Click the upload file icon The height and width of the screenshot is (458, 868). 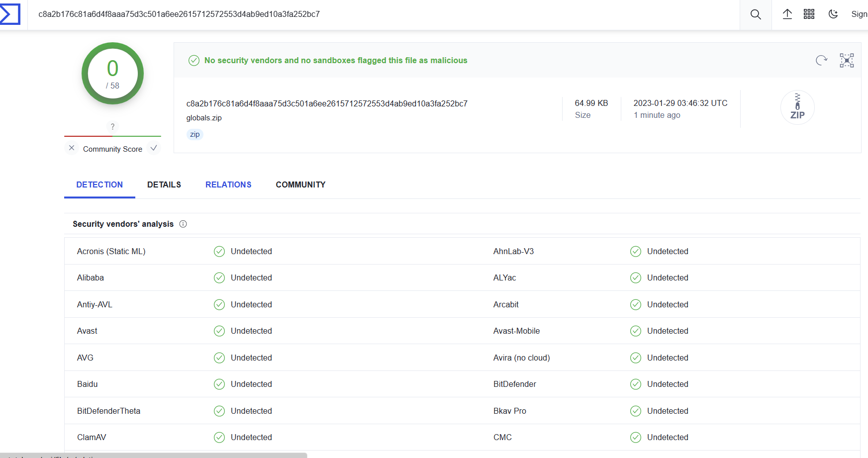click(787, 14)
